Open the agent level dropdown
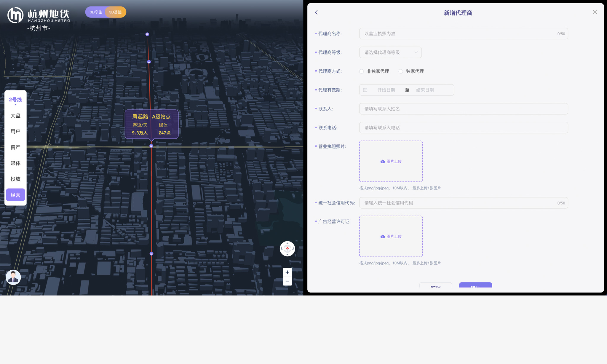607x364 pixels. [390, 52]
